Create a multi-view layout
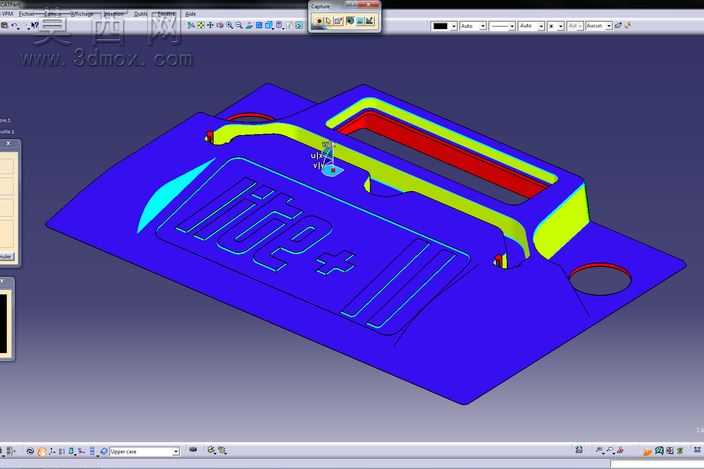 259,26
